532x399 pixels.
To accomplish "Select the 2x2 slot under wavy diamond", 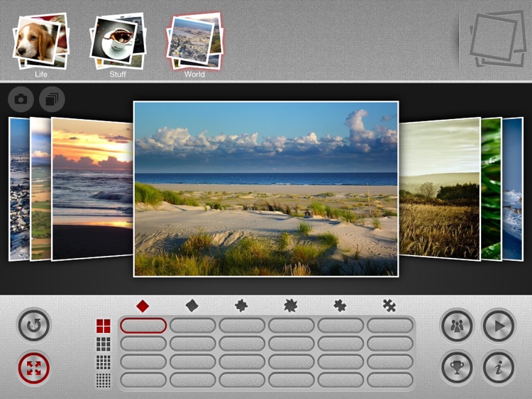I will pos(193,326).
